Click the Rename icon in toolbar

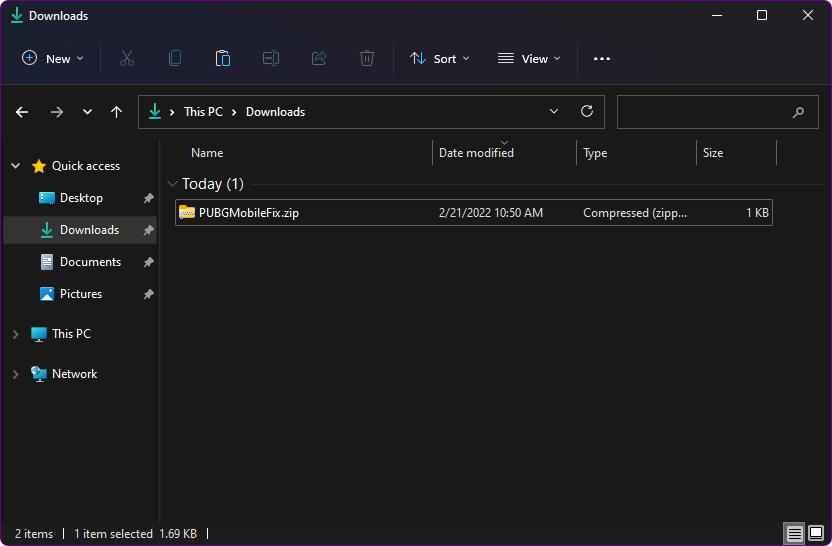tap(271, 59)
